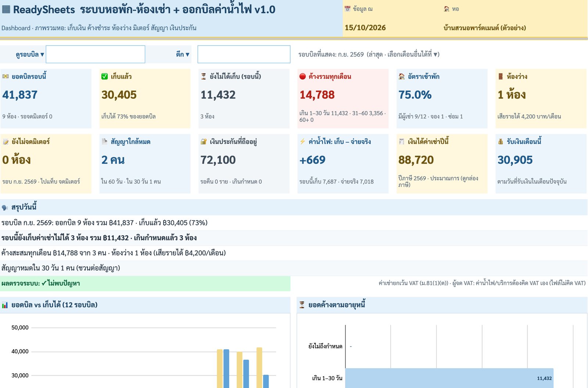Click the money bag icon on รับเงินเดือนนี้
Viewport: 588px width, 388px height.
(x=501, y=142)
